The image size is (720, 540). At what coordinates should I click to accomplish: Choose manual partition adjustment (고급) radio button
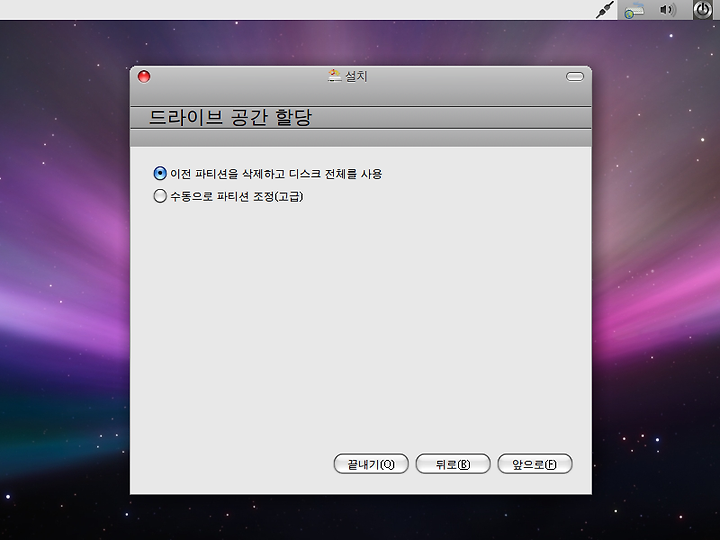click(160, 197)
